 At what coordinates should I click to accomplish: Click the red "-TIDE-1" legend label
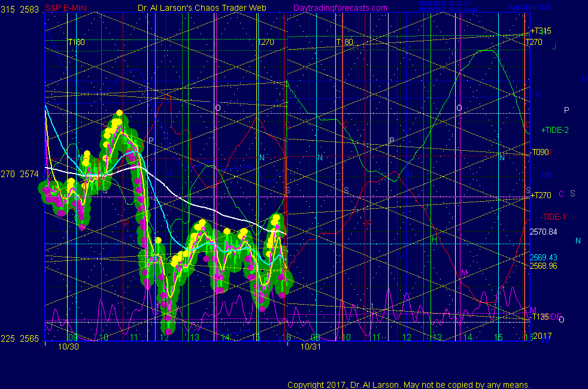[553, 217]
